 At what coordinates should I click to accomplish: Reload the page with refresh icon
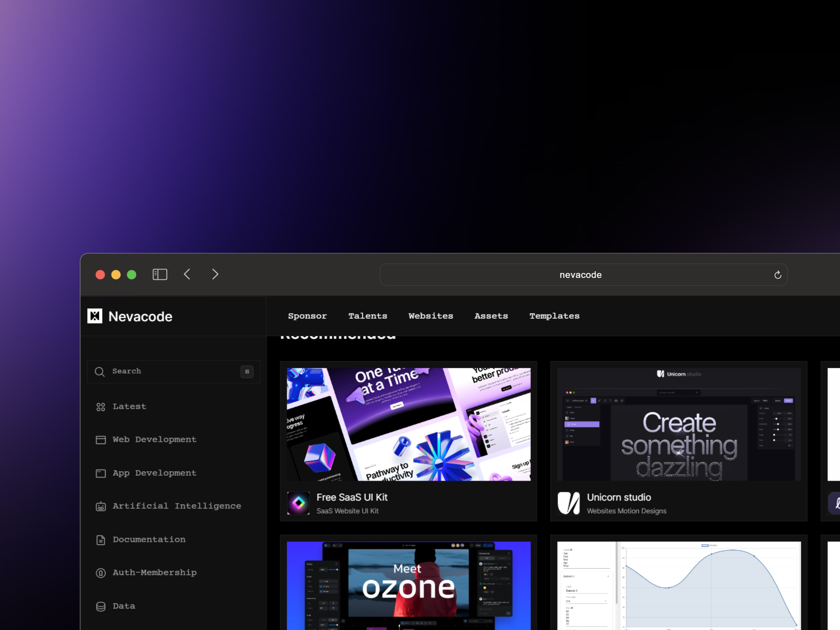tap(777, 275)
